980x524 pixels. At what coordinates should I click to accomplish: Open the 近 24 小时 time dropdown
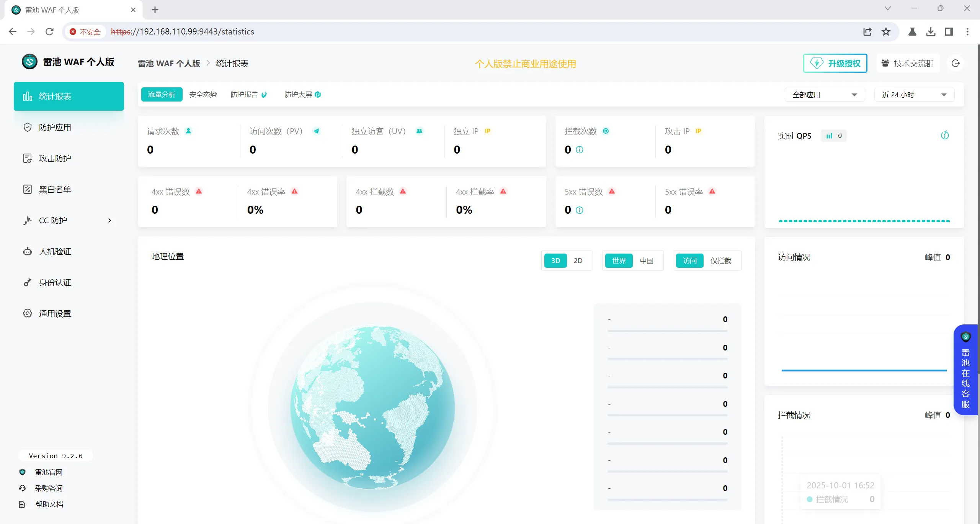tap(914, 95)
